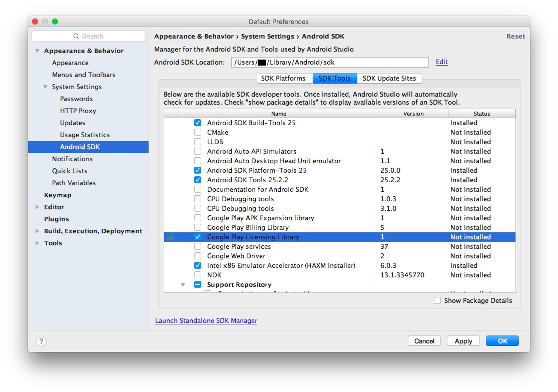Check the LLDB tool checkbox
This screenshot has width=558, height=392.
(x=198, y=142)
